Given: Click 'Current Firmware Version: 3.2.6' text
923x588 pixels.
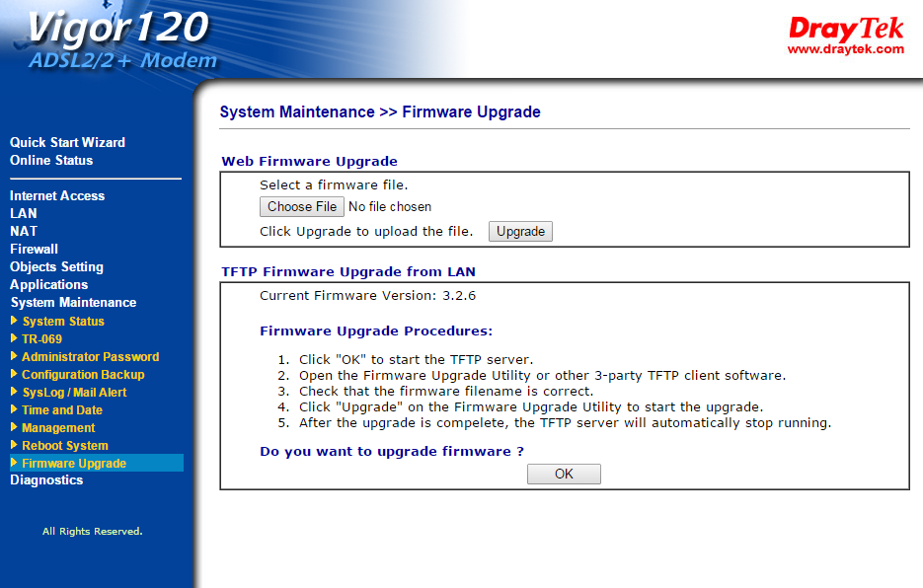Looking at the screenshot, I should [x=368, y=295].
